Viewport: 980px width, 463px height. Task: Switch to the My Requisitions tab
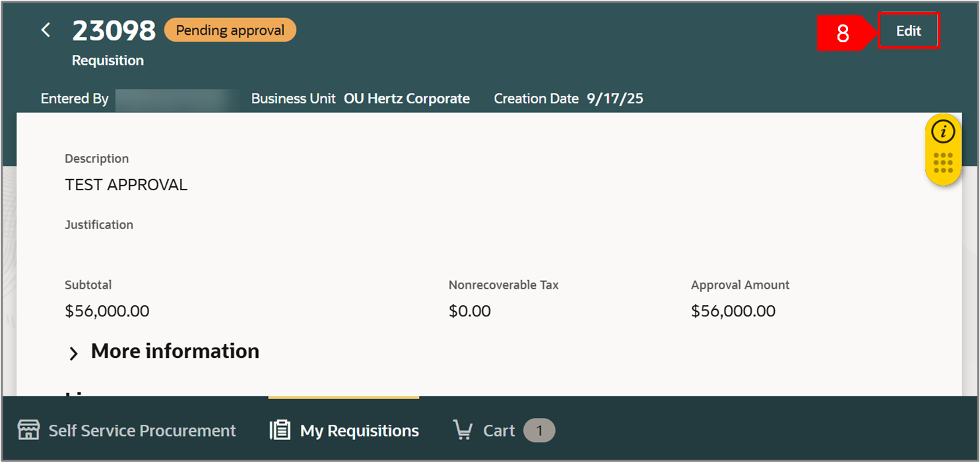pos(359,431)
